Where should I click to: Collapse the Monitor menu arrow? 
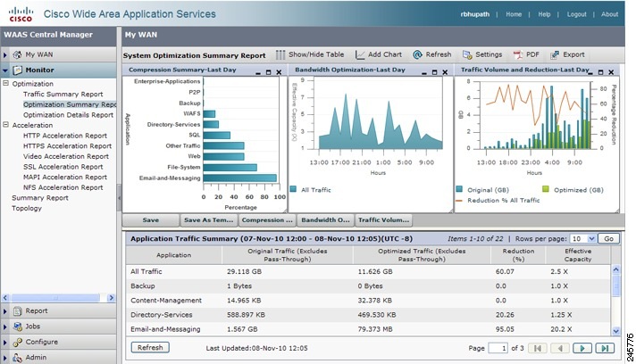[x=5, y=70]
